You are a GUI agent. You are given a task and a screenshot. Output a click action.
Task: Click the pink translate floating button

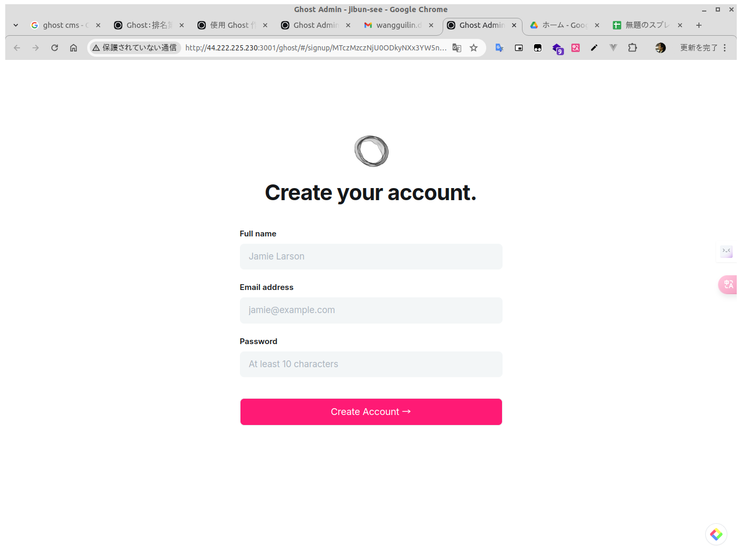pos(728,284)
